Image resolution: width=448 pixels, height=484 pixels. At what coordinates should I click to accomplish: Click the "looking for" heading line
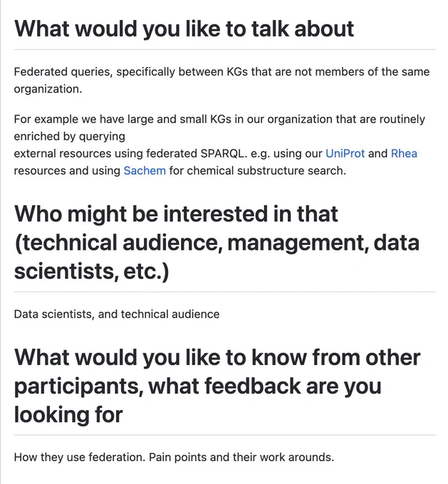68,414
